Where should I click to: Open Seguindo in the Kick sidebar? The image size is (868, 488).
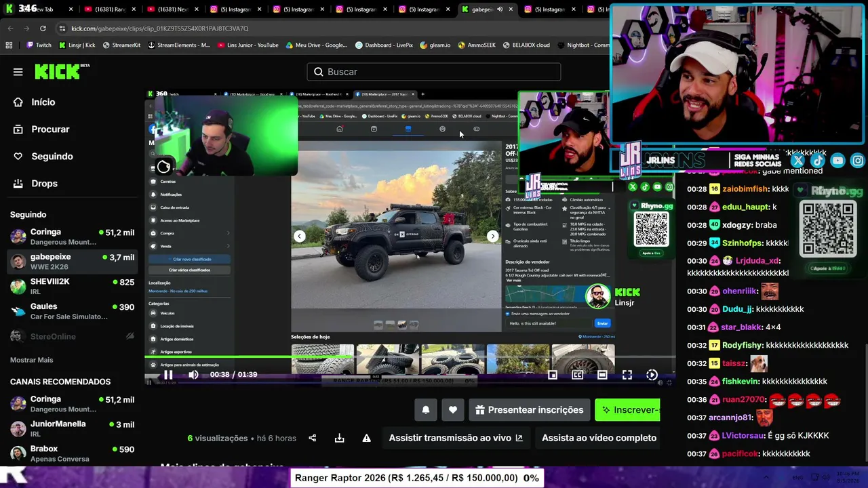tap(71, 157)
